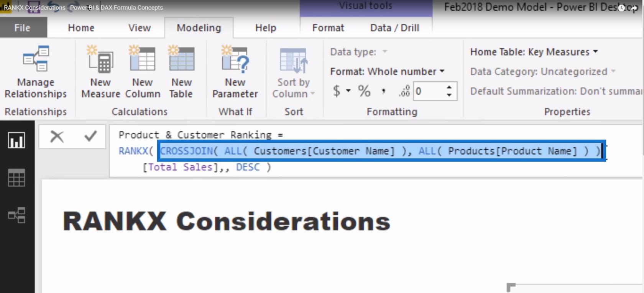Create a New Table
Screen dimensions: 644x293
[181, 72]
